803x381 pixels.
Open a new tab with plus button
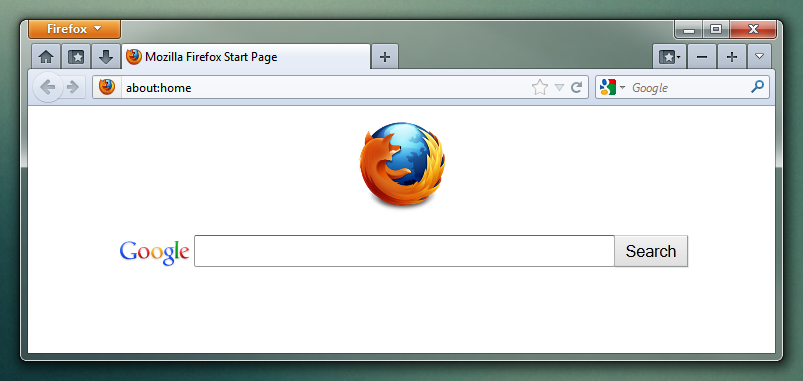[385, 57]
